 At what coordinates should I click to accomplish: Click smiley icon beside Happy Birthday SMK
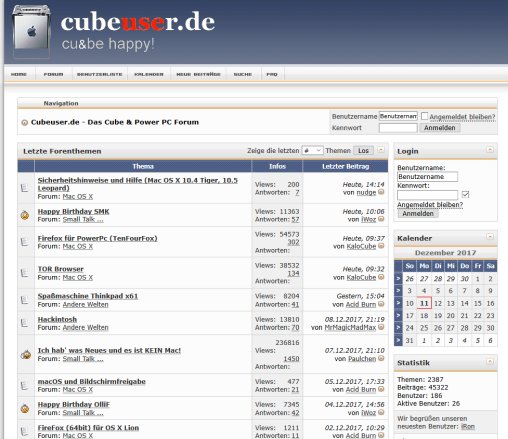[25, 215]
